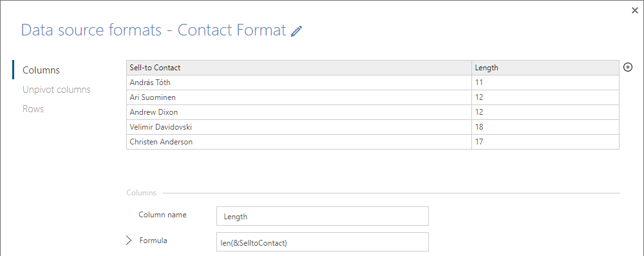
Task: Add a new column with the plus icon
Action: tap(627, 67)
